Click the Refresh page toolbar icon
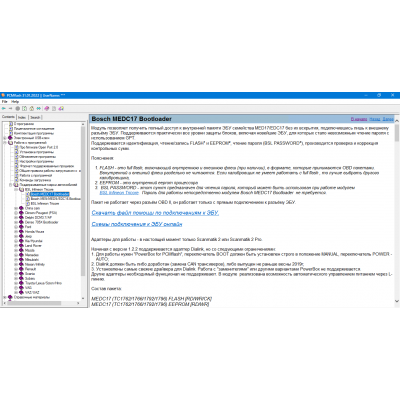The width and height of the screenshot is (400, 400). (24, 108)
